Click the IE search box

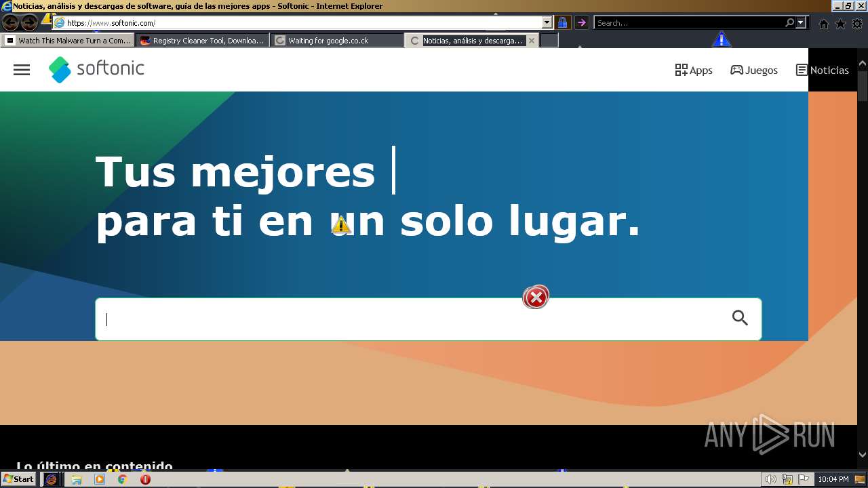[689, 22]
